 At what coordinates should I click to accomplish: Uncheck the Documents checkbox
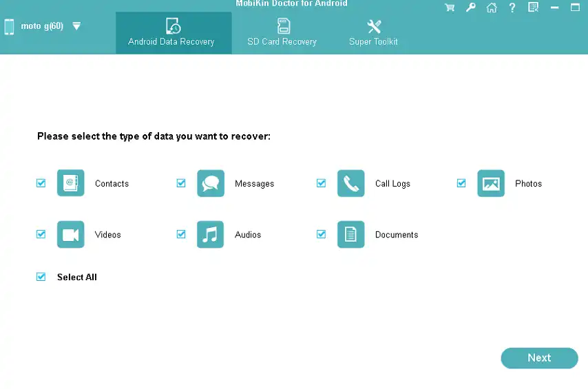click(321, 234)
